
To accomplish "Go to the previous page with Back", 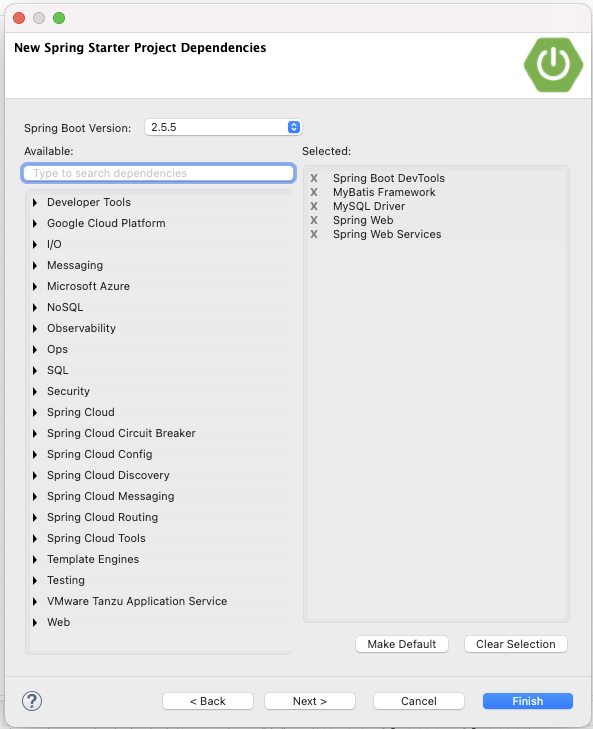I will 208,701.
